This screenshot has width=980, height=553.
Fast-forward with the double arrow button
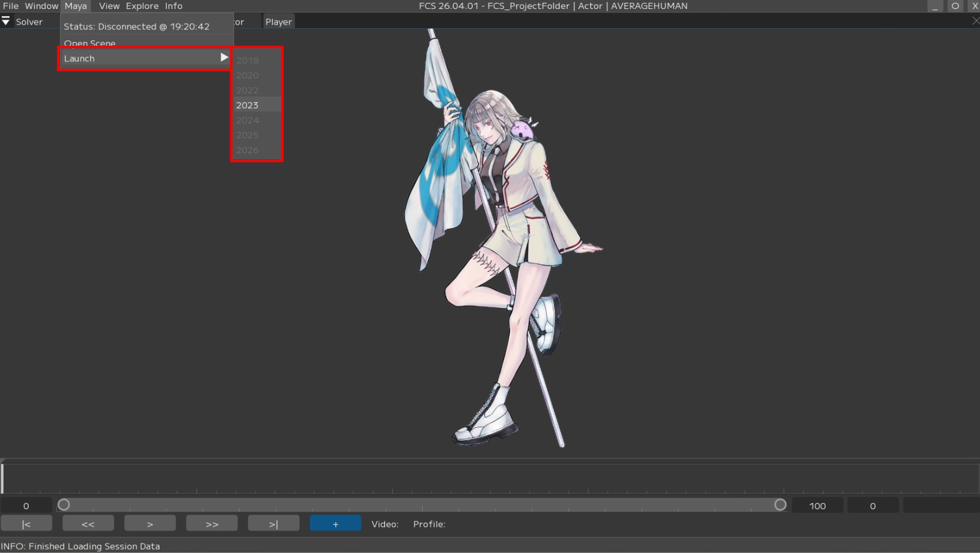pyautogui.click(x=212, y=524)
